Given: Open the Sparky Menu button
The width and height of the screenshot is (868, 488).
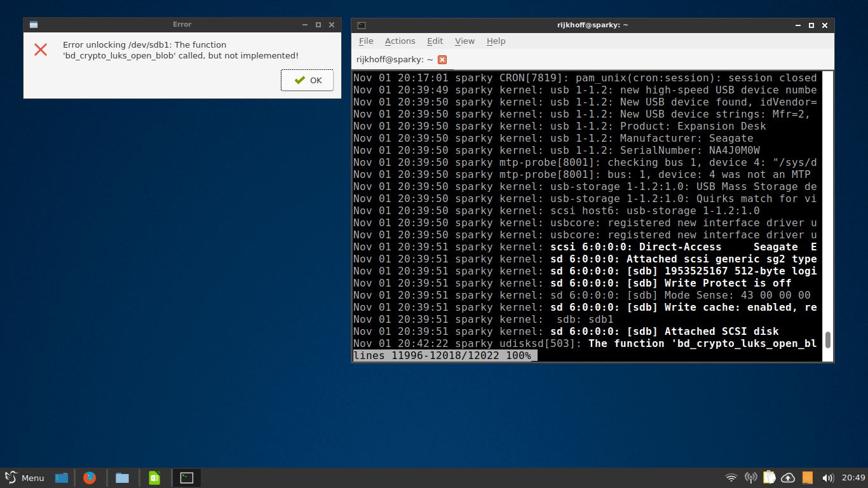Looking at the screenshot, I should [25, 478].
